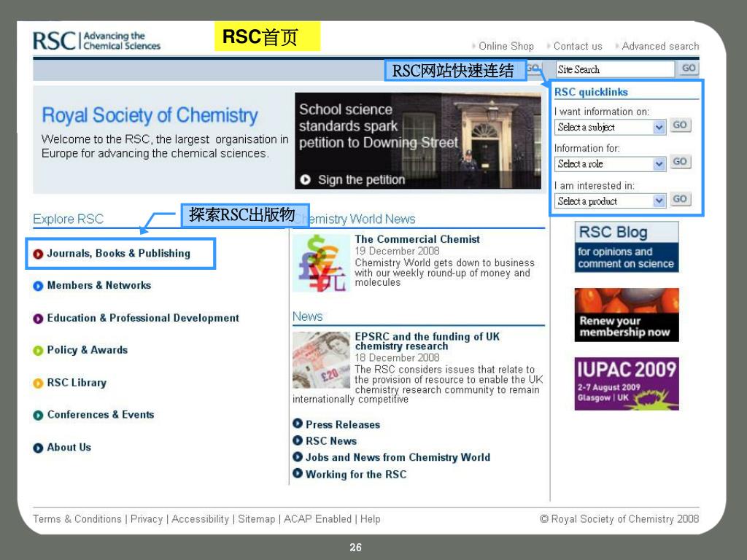Click the Royal Society of Chemistry title

click(x=150, y=115)
